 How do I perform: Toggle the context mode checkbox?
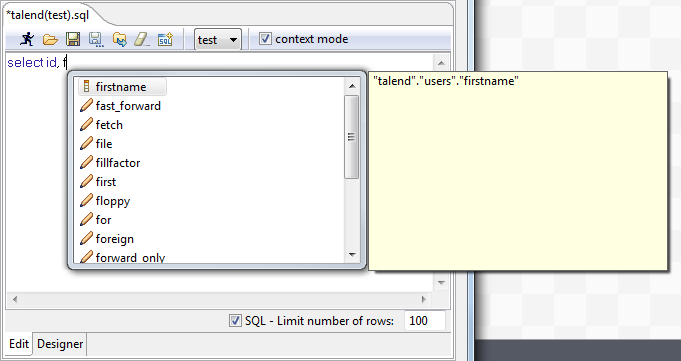coord(265,39)
